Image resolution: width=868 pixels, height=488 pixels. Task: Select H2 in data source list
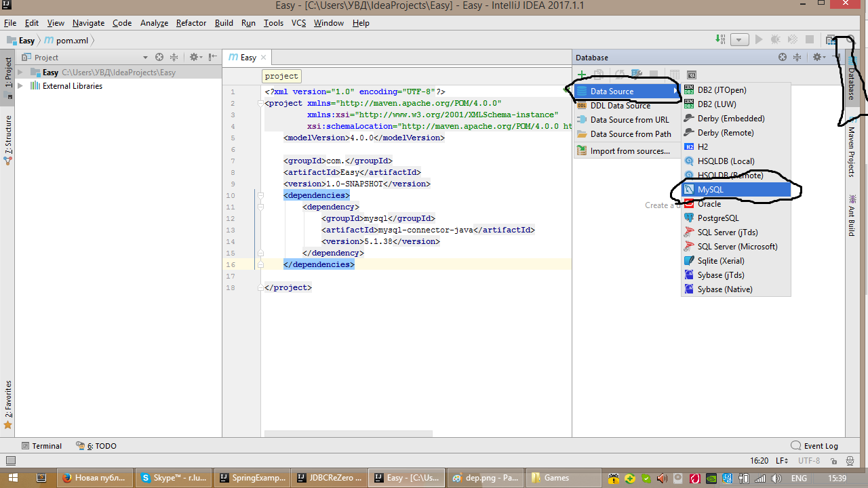pos(736,147)
